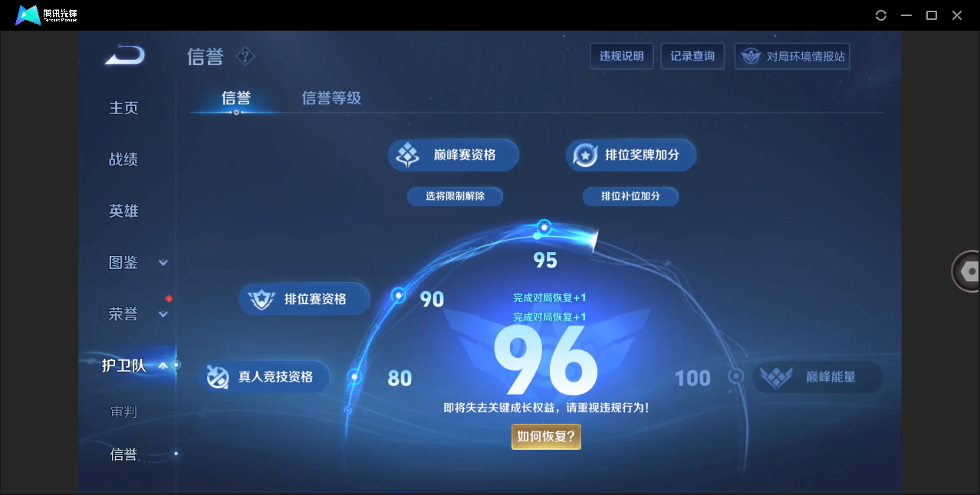This screenshot has height=495, width=980.
Task: Close the Tencent Pioneer window
Action: (x=957, y=15)
